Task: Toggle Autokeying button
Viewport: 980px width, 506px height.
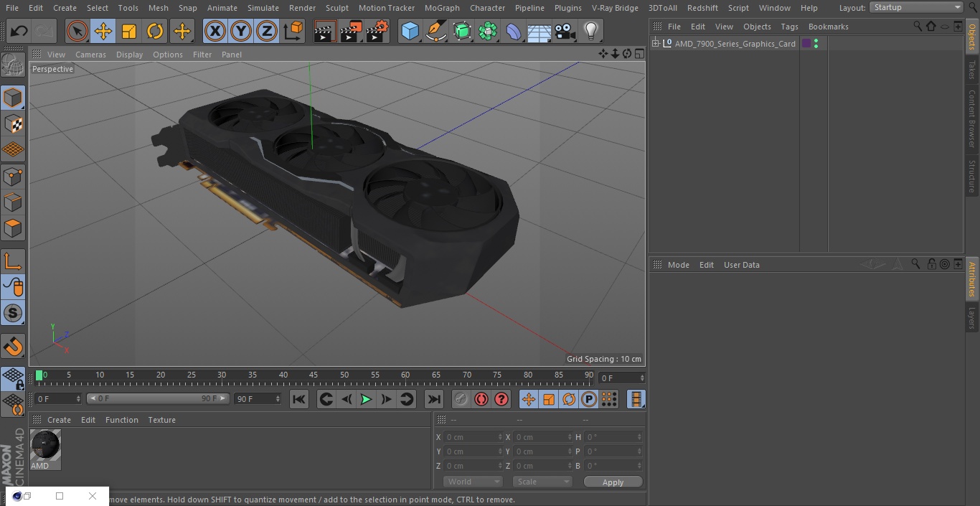Action: tap(481, 399)
